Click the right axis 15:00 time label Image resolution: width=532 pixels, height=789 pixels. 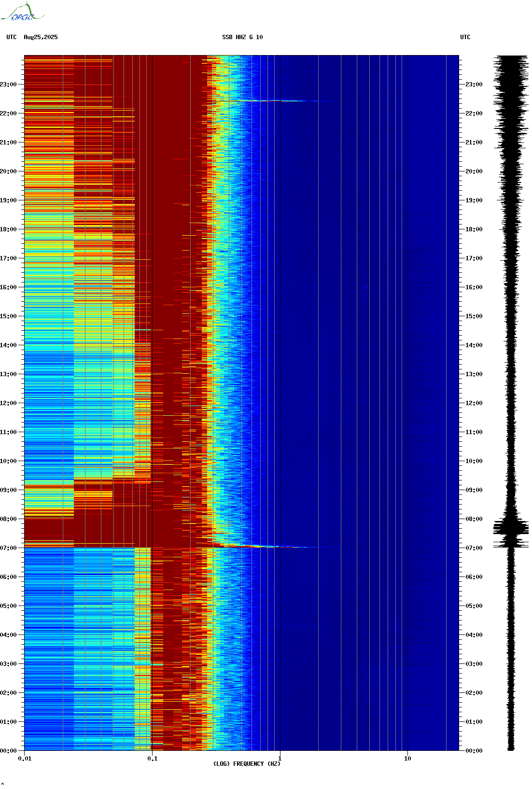point(474,316)
